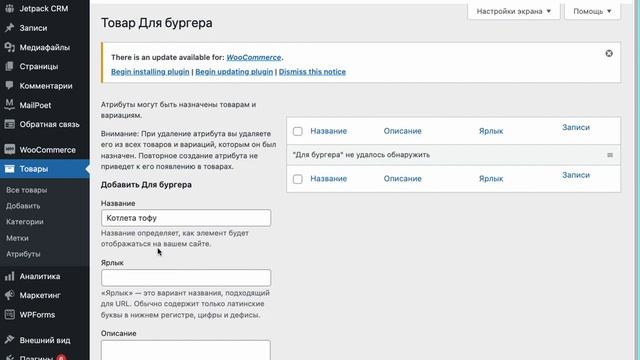Image resolution: width=640 pixels, height=360 pixels.
Task: Click Begin installing plugin link
Action: [x=150, y=71]
